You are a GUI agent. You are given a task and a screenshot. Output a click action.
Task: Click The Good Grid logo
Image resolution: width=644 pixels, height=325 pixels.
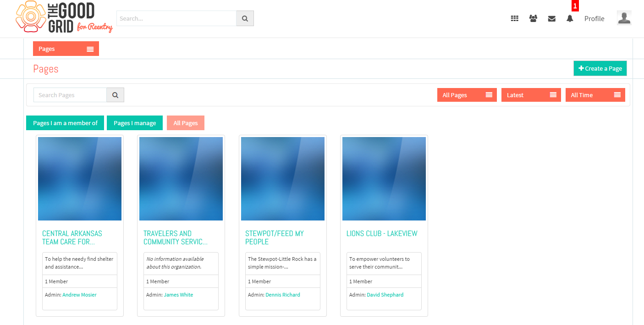coord(64,18)
